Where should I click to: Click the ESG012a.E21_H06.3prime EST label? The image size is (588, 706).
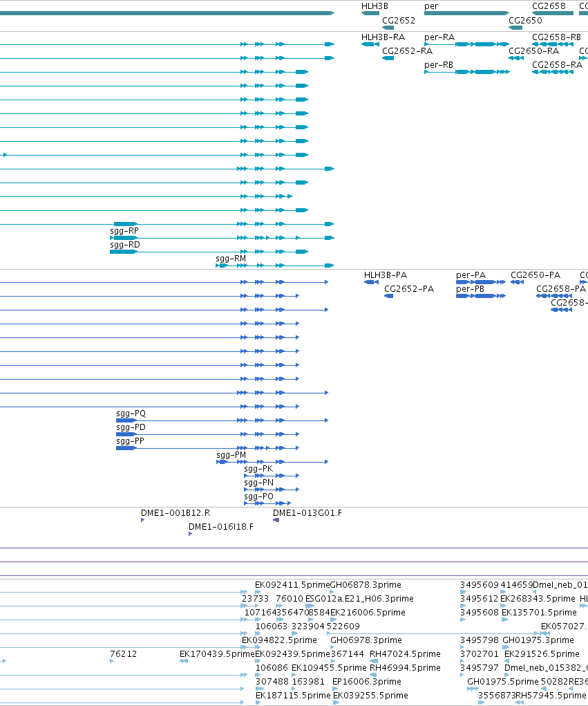point(359,599)
